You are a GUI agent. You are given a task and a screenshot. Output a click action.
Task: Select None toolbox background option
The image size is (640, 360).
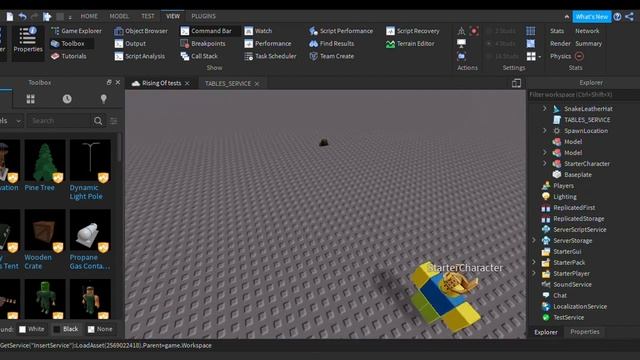[x=100, y=329]
